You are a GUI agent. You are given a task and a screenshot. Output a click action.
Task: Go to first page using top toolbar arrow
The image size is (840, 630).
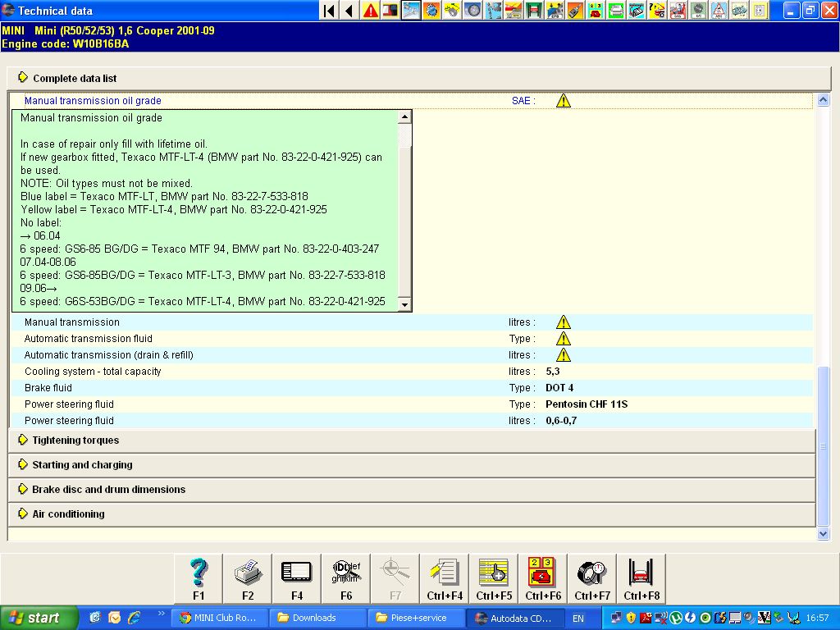point(329,11)
